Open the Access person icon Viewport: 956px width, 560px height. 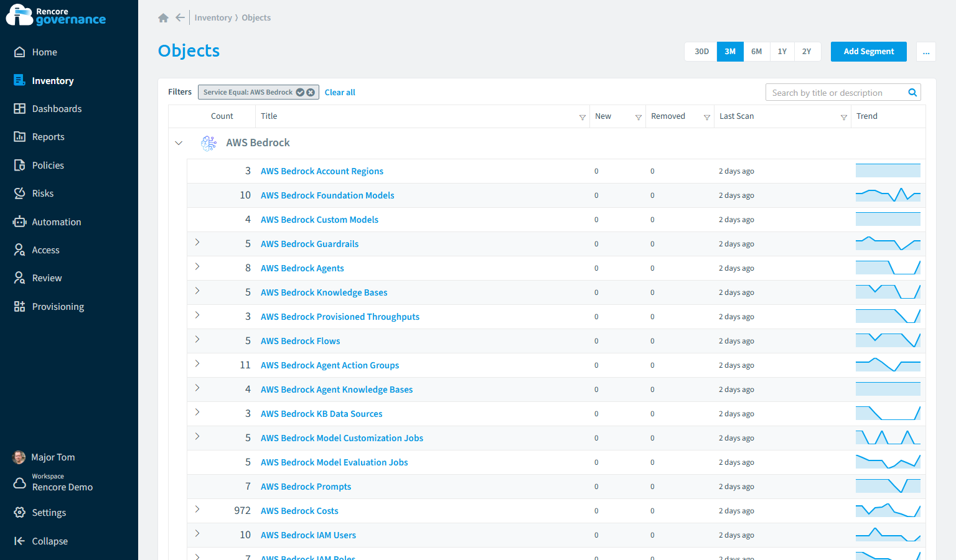pos(20,250)
